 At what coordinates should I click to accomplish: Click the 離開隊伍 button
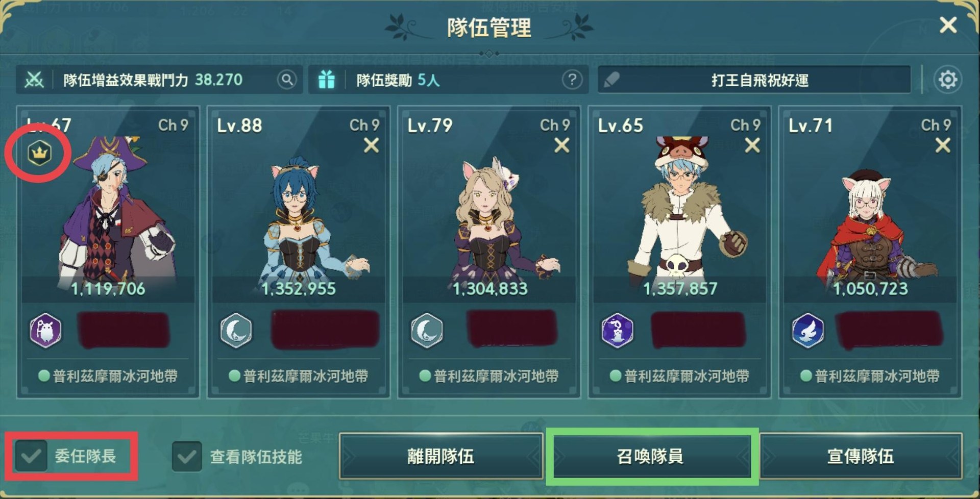[x=441, y=456]
